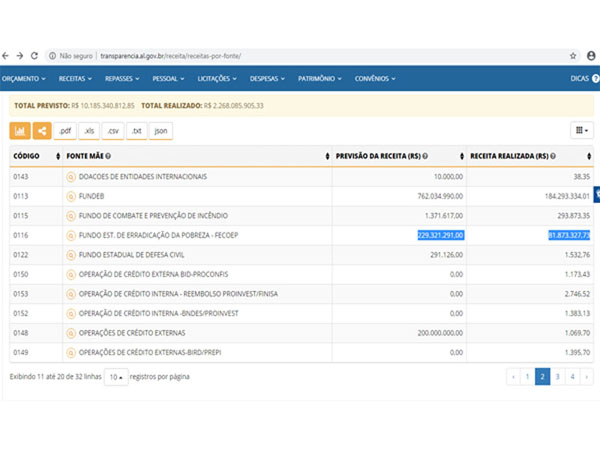Export the table as json
This screenshot has height=450, width=600.
click(161, 131)
